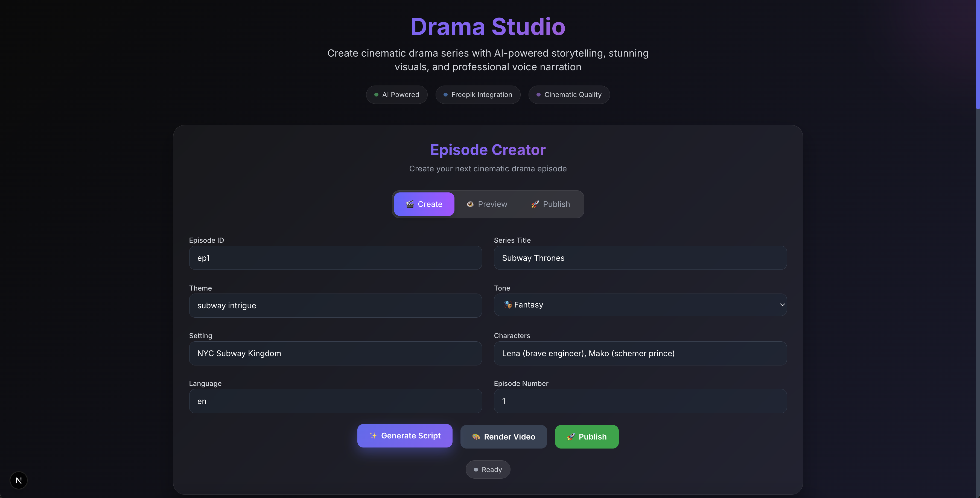Click the Freepik Integration badge

478,95
